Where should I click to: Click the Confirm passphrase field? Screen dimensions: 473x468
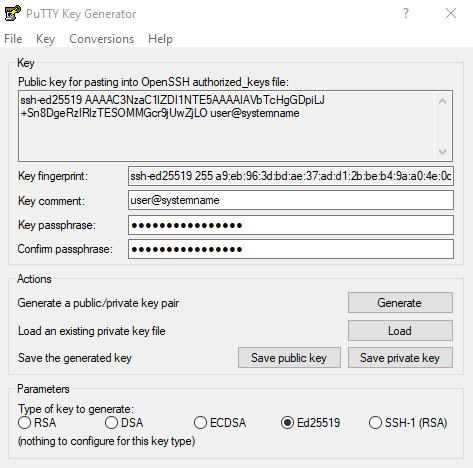291,249
